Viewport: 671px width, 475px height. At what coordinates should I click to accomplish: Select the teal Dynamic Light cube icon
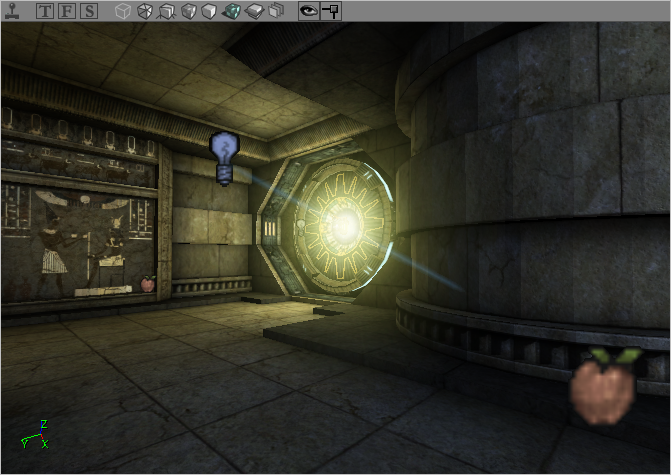(x=231, y=12)
